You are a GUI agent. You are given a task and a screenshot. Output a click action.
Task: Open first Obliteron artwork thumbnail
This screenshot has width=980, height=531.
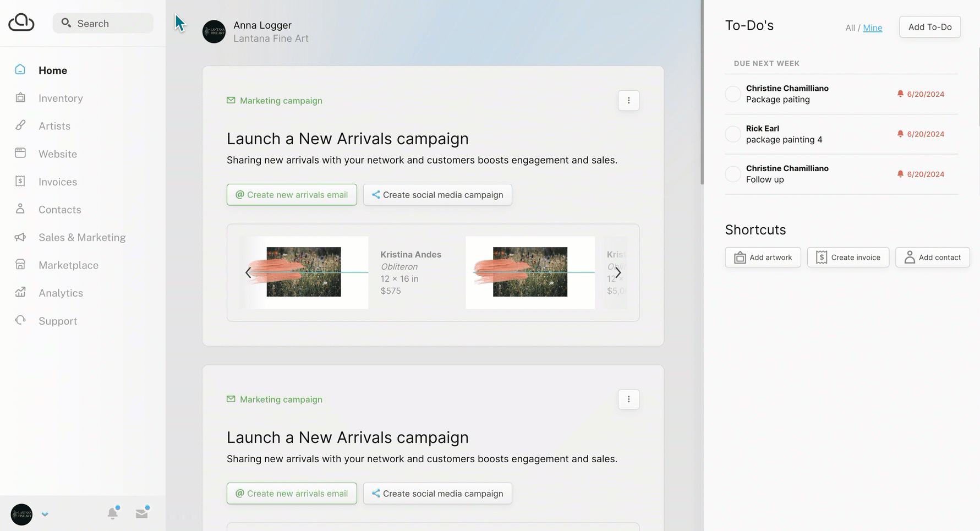(304, 272)
